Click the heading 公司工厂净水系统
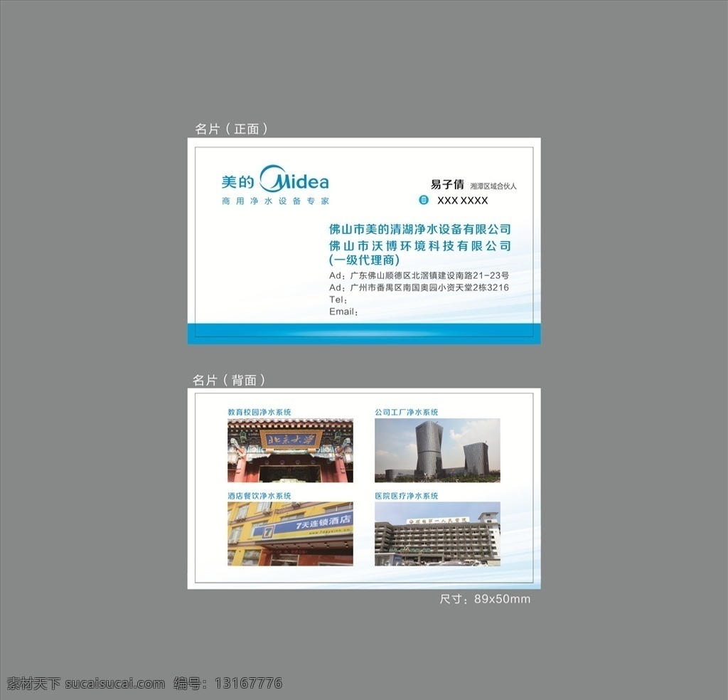The image size is (728, 700). coord(407,412)
